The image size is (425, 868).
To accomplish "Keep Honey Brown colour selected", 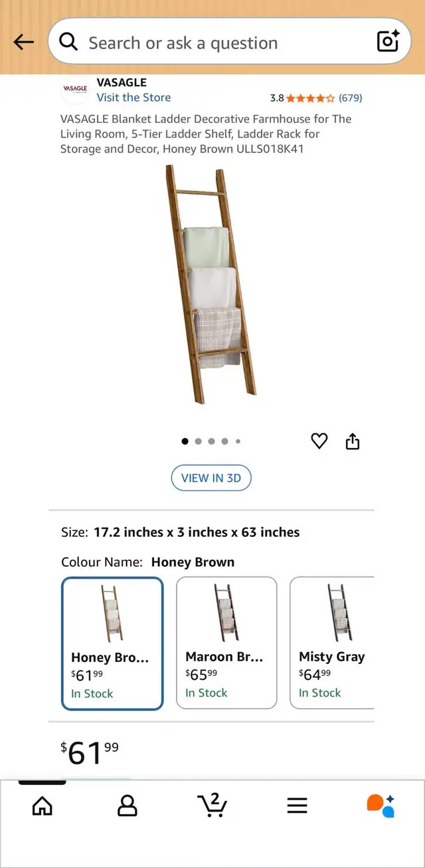I will point(112,641).
